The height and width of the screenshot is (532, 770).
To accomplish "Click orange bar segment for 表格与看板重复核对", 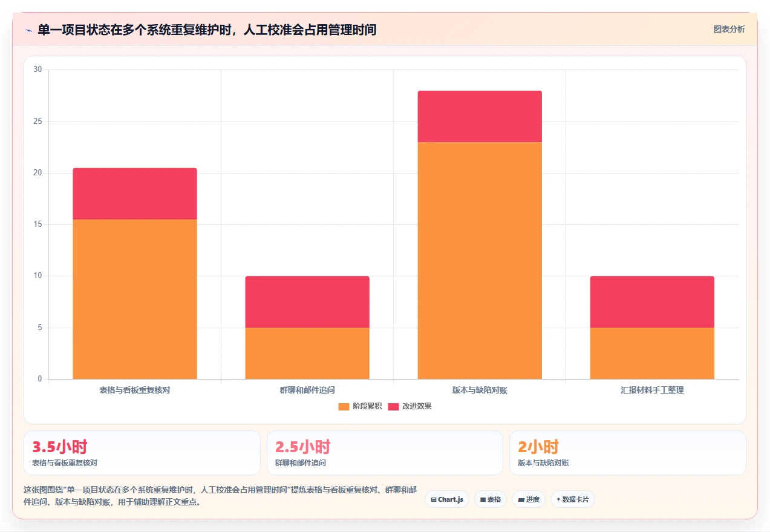I will click(135, 299).
